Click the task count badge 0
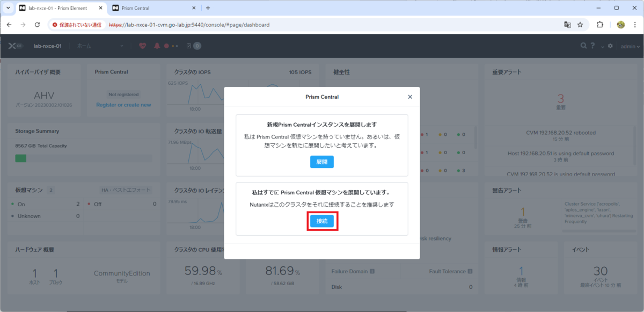 click(197, 46)
